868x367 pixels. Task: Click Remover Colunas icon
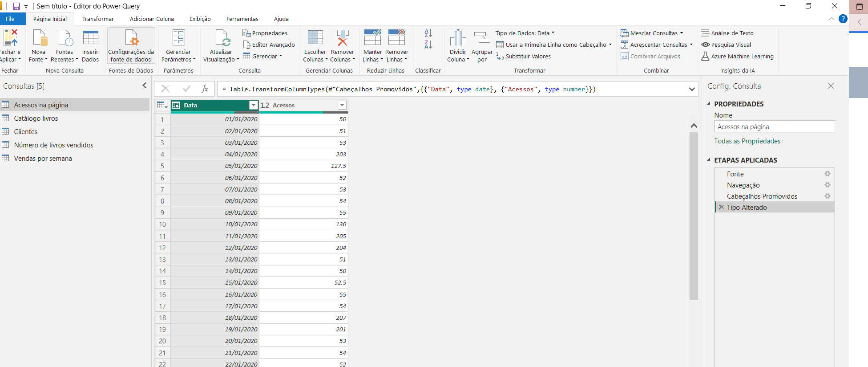click(x=343, y=38)
